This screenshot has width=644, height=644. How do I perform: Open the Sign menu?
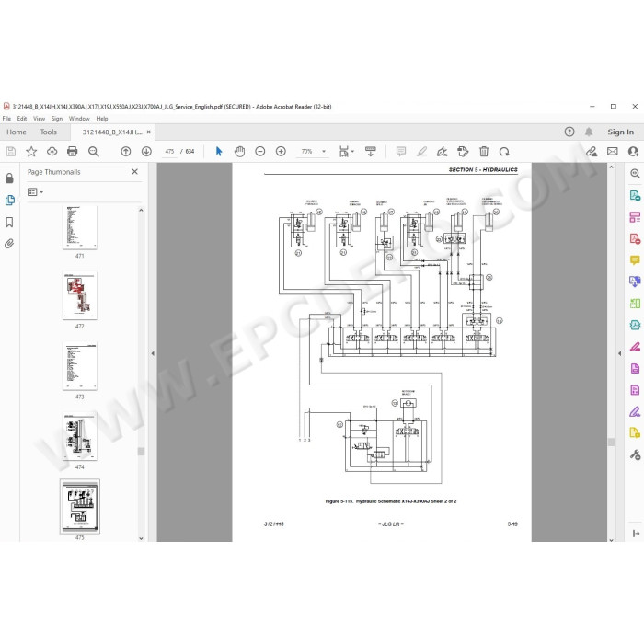[57, 119]
